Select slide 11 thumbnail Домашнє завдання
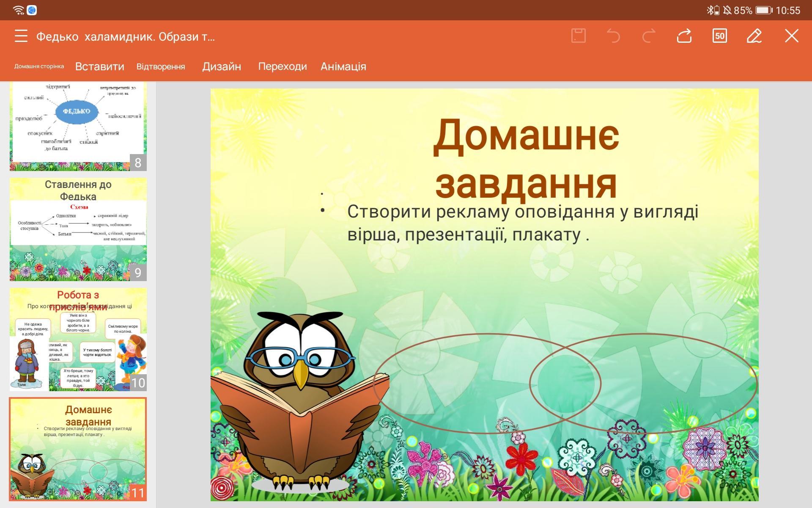Viewport: 812px width, 508px height. point(78,449)
